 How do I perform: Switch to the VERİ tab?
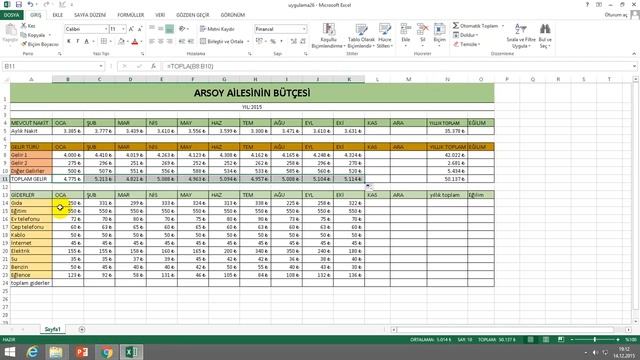160,15
